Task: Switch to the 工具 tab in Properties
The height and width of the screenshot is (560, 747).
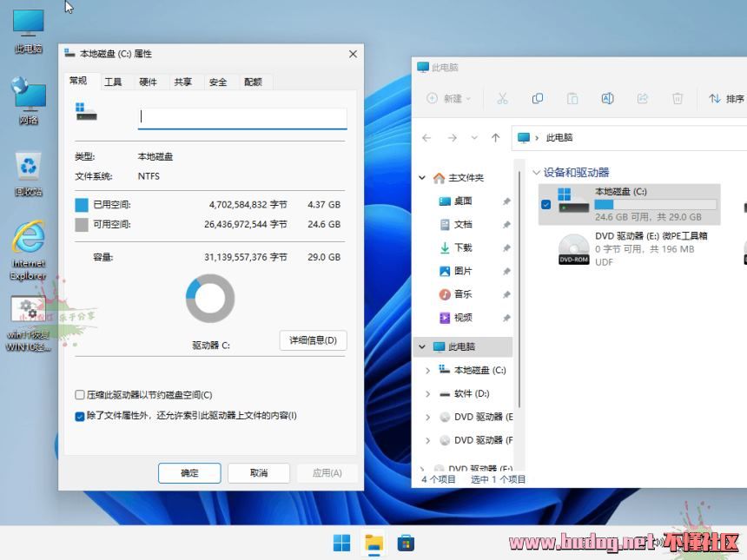Action: pyautogui.click(x=111, y=81)
